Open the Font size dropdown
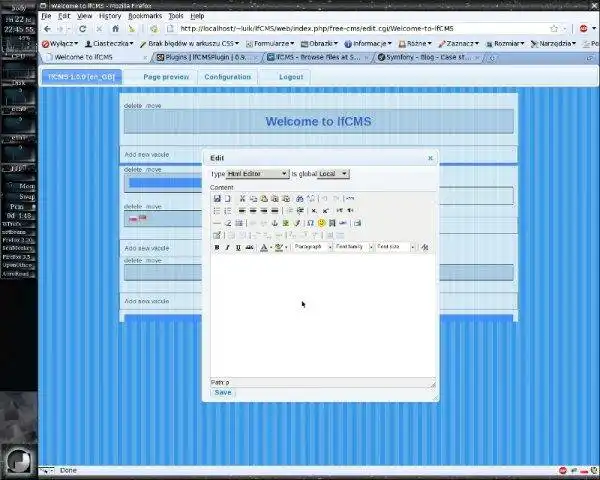The width and height of the screenshot is (600, 480). [395, 247]
